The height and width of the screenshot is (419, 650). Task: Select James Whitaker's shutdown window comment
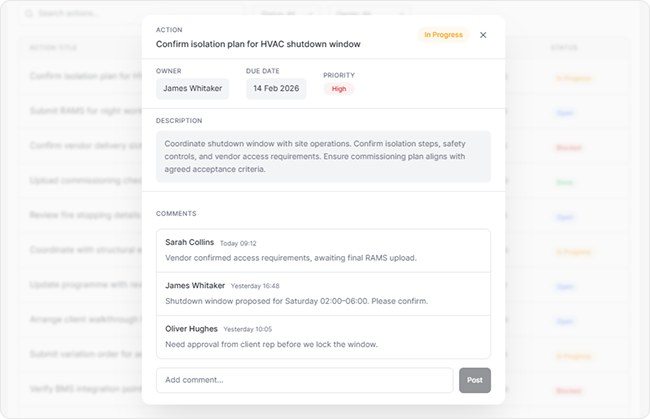(x=323, y=293)
